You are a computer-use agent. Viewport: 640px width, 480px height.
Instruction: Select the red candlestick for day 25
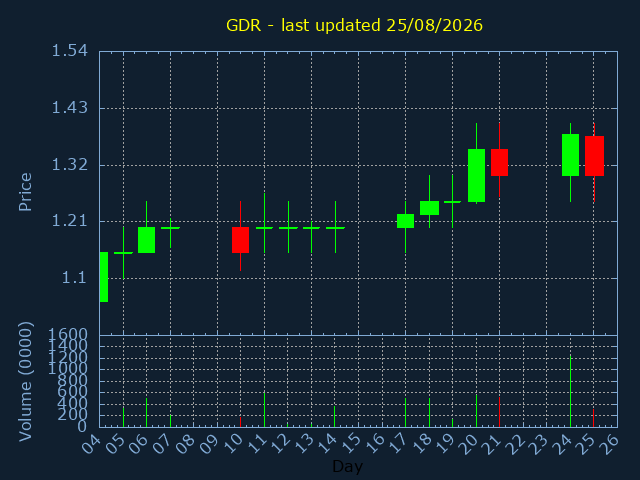(594, 156)
